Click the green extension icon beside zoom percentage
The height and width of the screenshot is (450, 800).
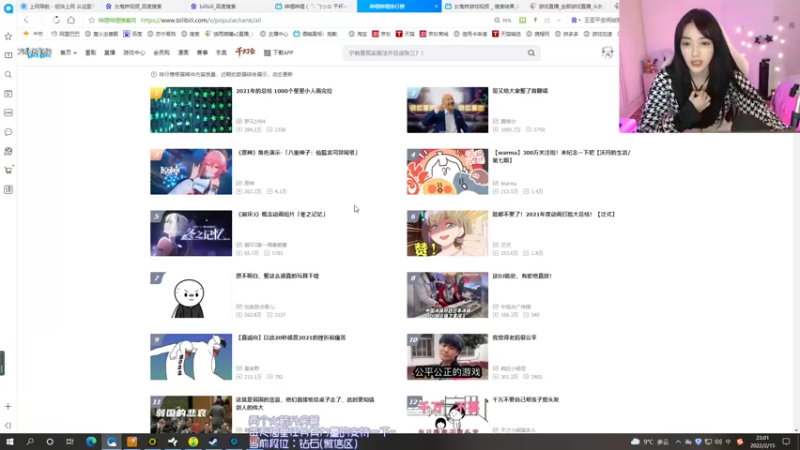pyautogui.click(x=522, y=20)
